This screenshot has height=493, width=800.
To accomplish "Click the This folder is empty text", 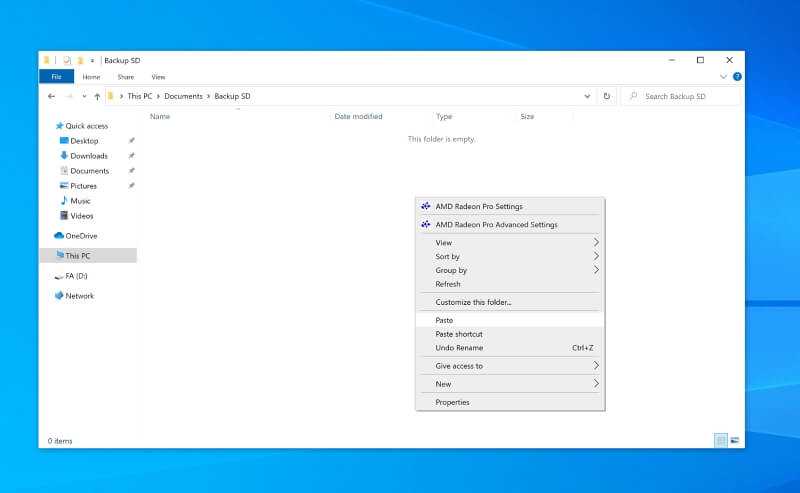I will click(x=441, y=139).
